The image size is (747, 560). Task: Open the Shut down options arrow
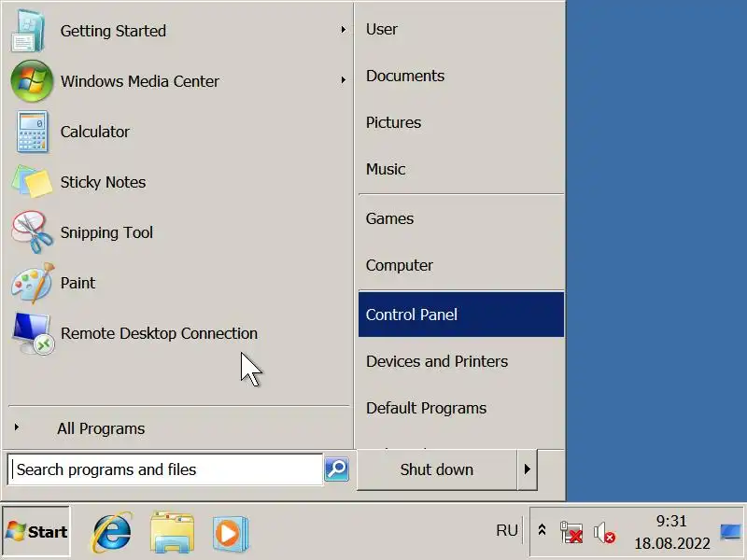527,469
